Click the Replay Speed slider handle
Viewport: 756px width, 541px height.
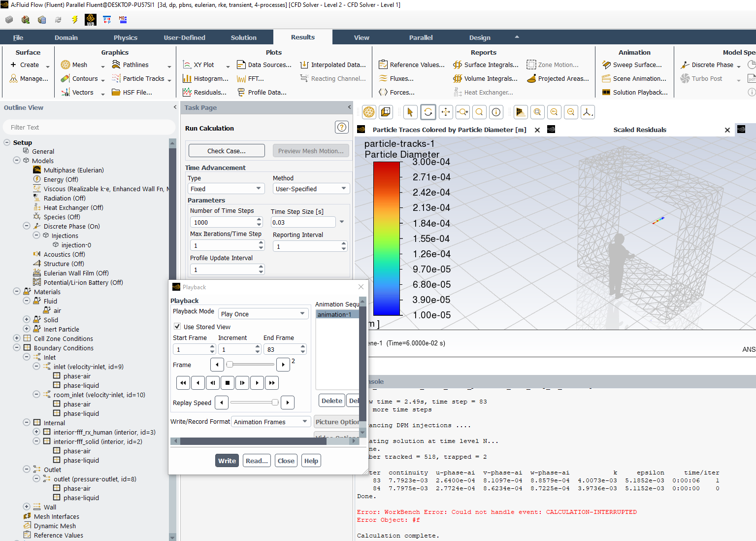point(275,403)
